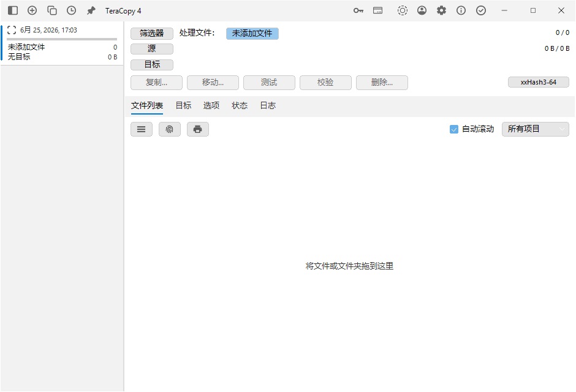
Task: Click 无目标 in the sidebar task
Action: coord(19,57)
